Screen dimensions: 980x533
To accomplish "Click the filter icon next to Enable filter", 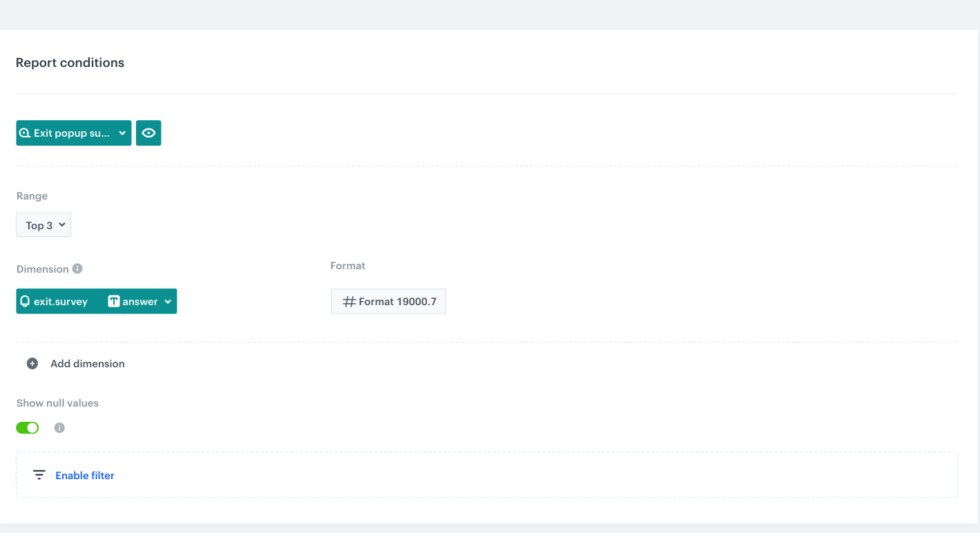I will pos(39,475).
